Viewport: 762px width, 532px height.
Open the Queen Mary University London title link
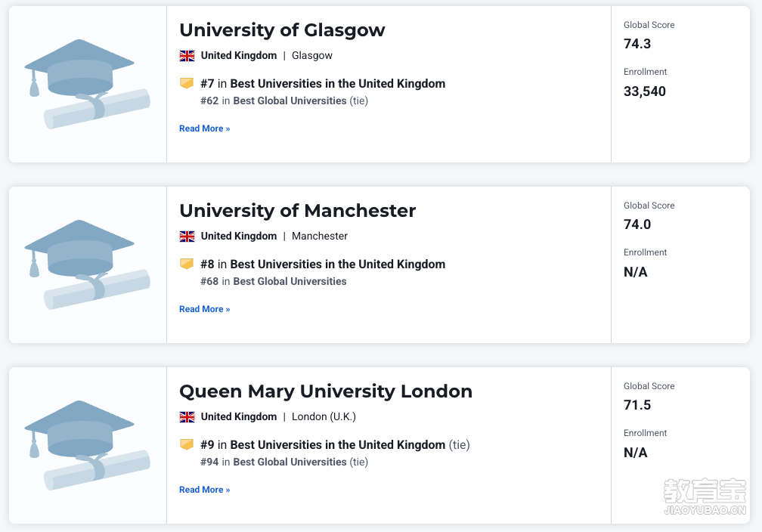(326, 391)
